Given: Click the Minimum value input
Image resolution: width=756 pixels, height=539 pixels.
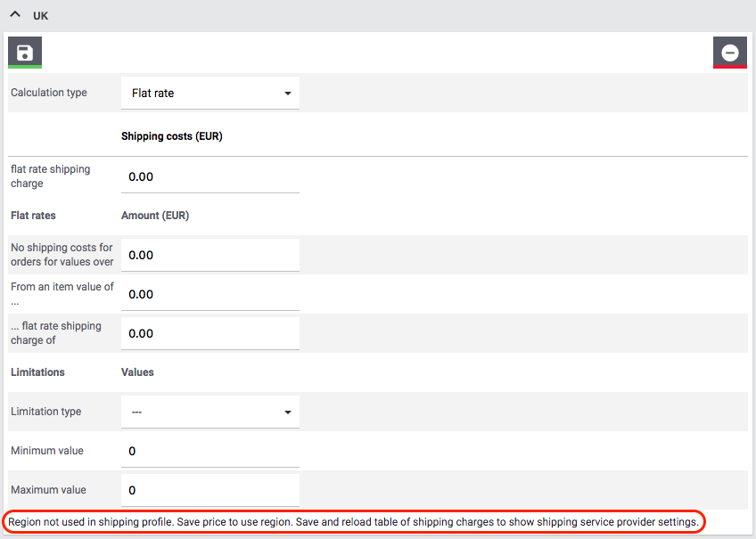Looking at the screenshot, I should [x=210, y=451].
